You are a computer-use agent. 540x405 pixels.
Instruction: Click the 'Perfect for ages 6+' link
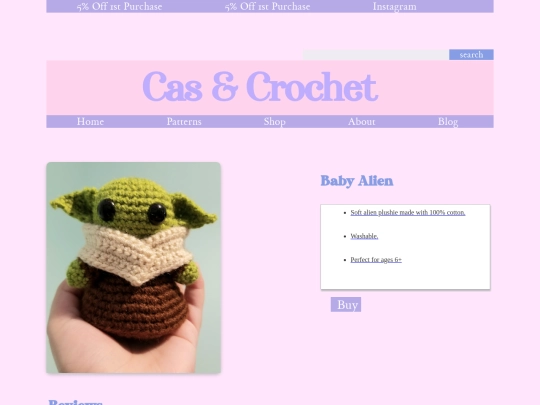pos(376,260)
